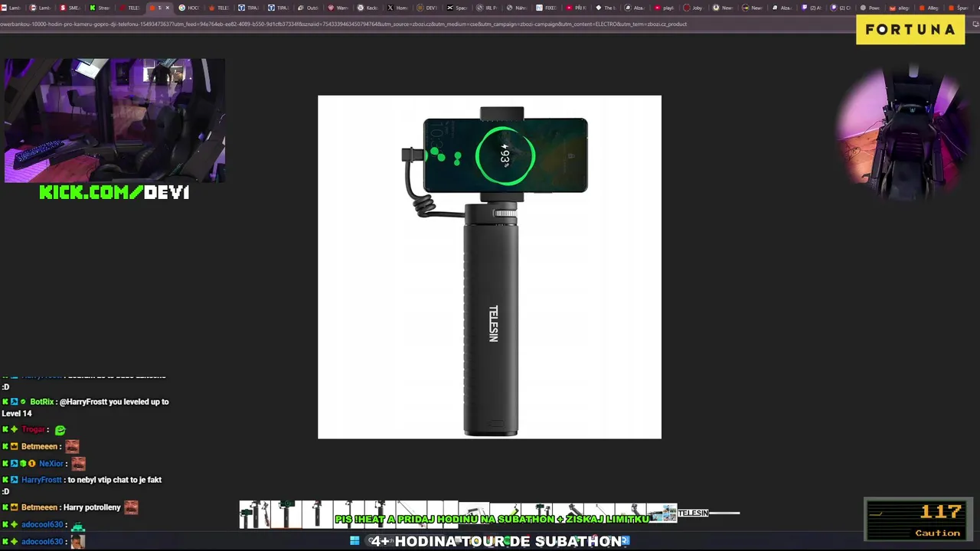Select the first product thumbnail in gallery strip
The height and width of the screenshot is (551, 980).
(254, 514)
